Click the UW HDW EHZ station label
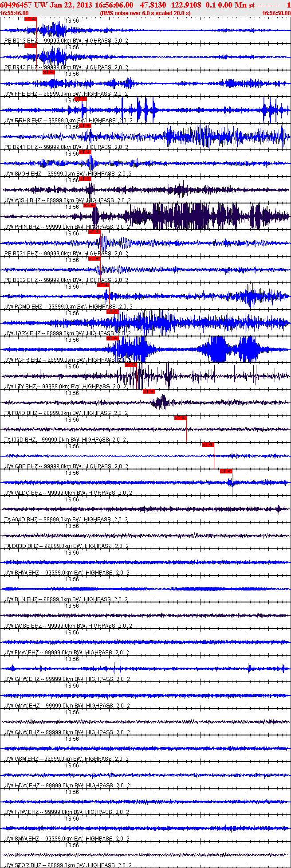Image resolution: width=291 pixels, height=868 pixels. (22, 786)
